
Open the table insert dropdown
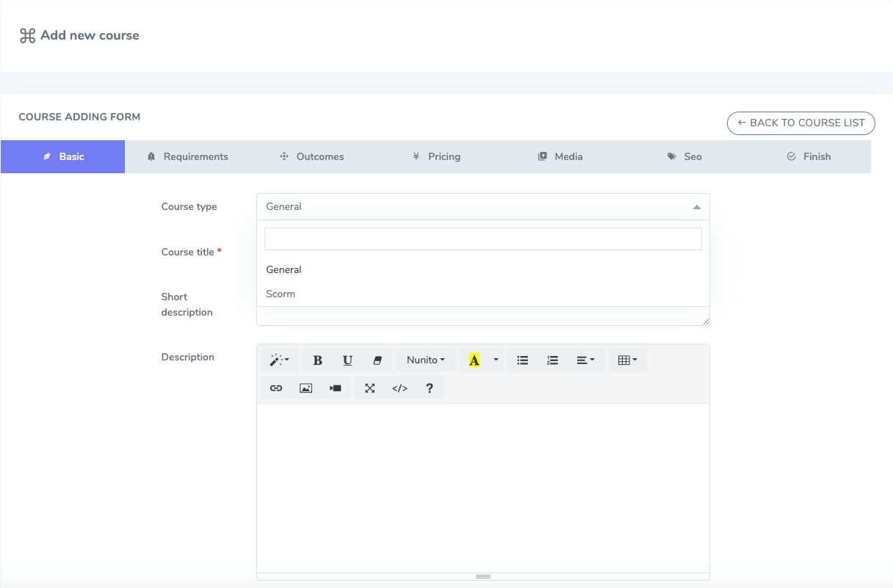[x=627, y=360]
